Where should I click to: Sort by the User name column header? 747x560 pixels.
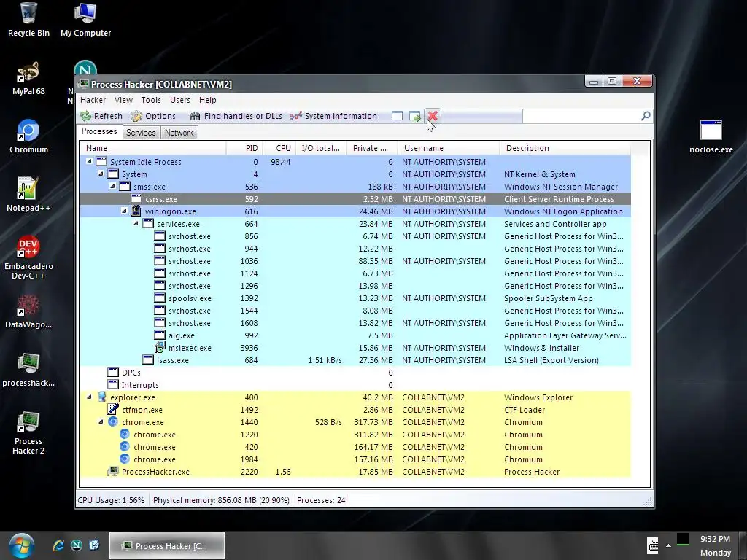click(449, 148)
